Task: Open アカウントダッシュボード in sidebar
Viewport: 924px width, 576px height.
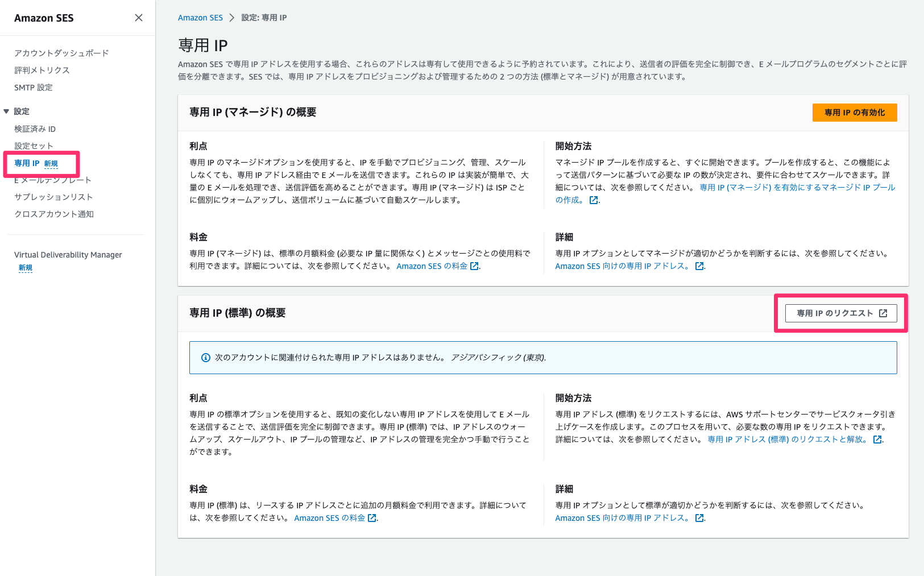Action: (x=61, y=53)
